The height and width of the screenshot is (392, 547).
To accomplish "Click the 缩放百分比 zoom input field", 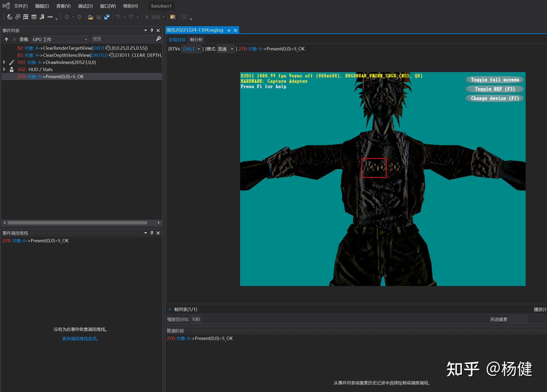I will pos(196,319).
